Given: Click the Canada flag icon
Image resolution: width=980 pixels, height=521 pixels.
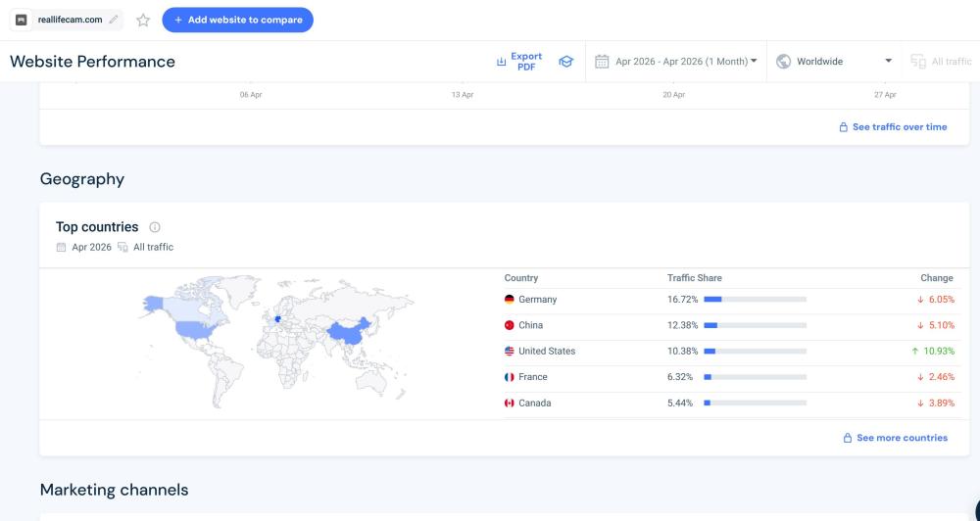Looking at the screenshot, I should click(510, 403).
